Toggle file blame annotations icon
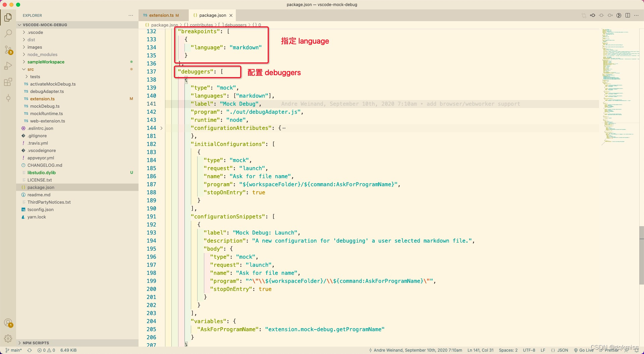 pos(619,15)
